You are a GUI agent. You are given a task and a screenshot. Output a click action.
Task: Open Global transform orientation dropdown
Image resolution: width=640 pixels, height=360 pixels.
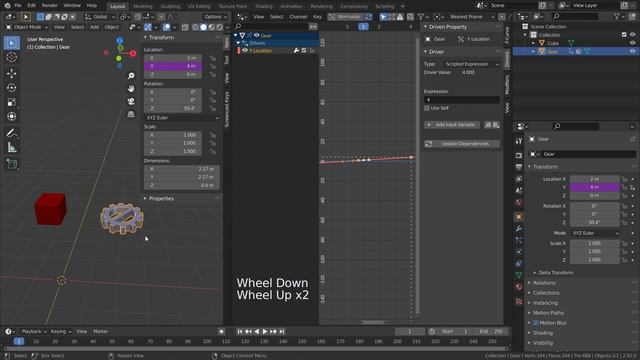[x=100, y=17]
